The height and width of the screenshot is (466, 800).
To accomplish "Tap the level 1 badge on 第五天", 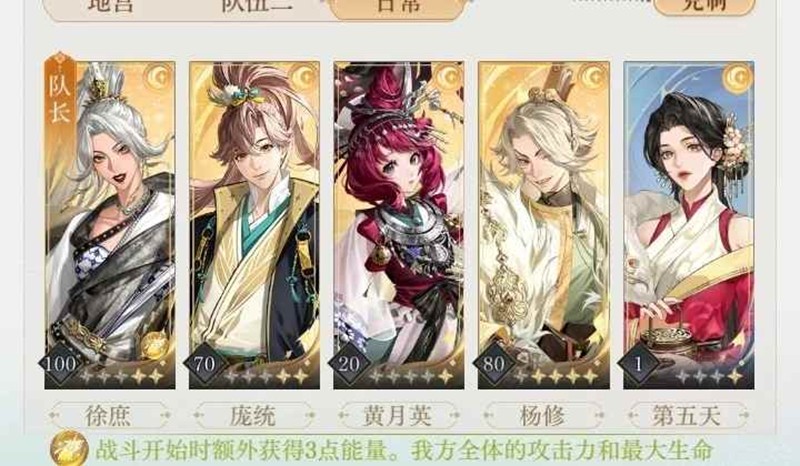I will (638, 363).
